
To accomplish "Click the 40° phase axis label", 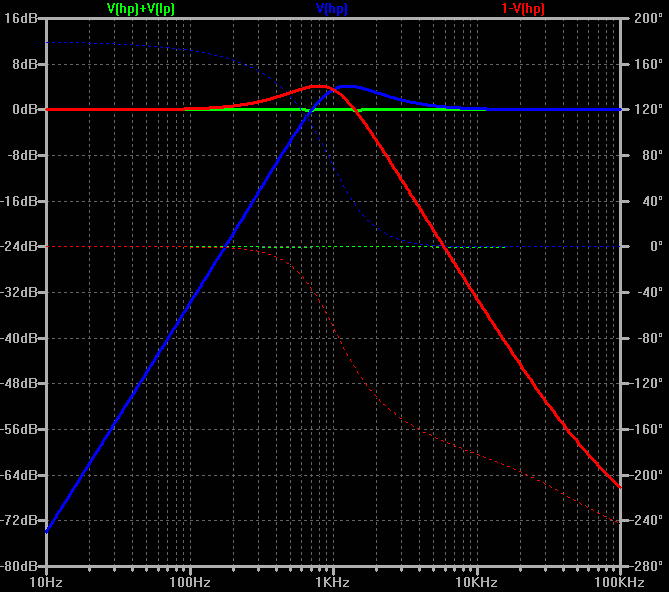I will (x=652, y=201).
